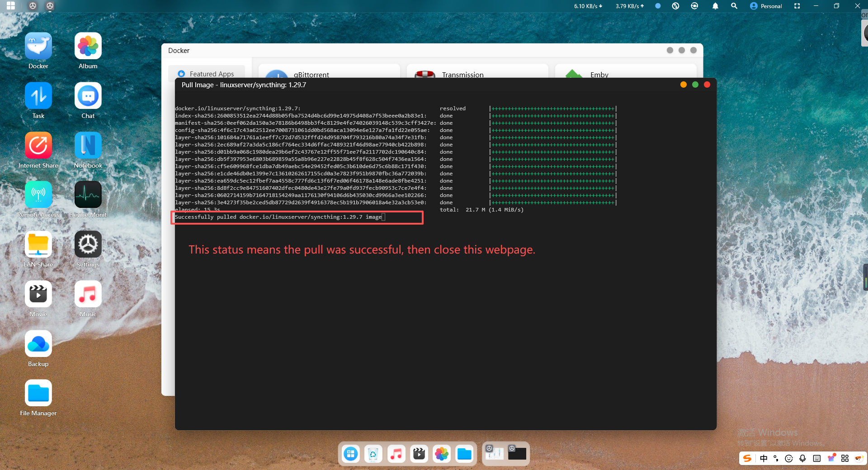868x470 pixels.
Task: Click the up-down arrows transfer icon in top bar
Action: (675, 6)
